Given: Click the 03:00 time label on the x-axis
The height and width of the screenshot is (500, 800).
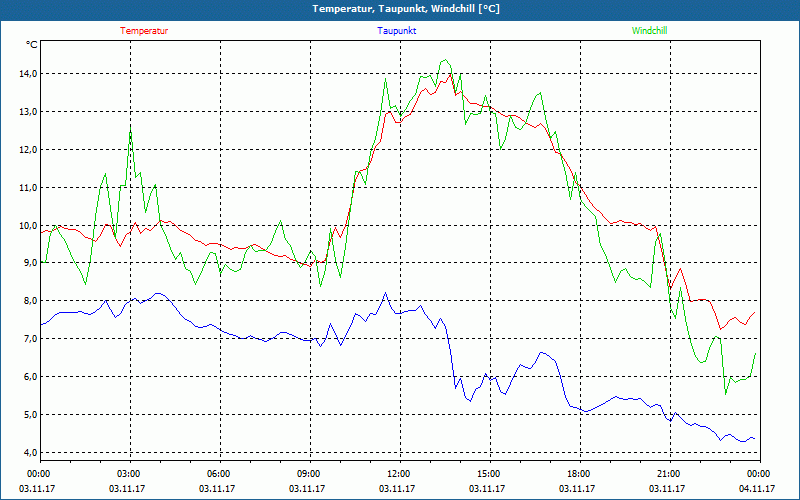Looking at the screenshot, I should [x=130, y=473].
